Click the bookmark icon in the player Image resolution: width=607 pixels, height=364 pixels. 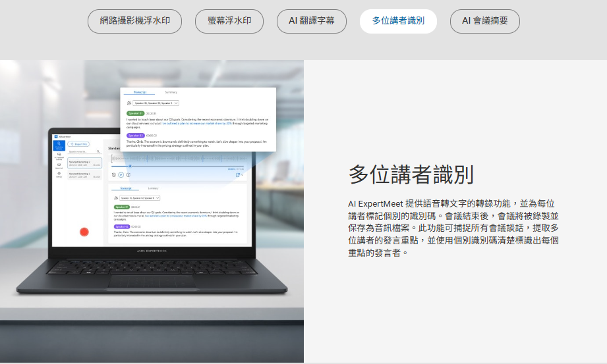[238, 174]
